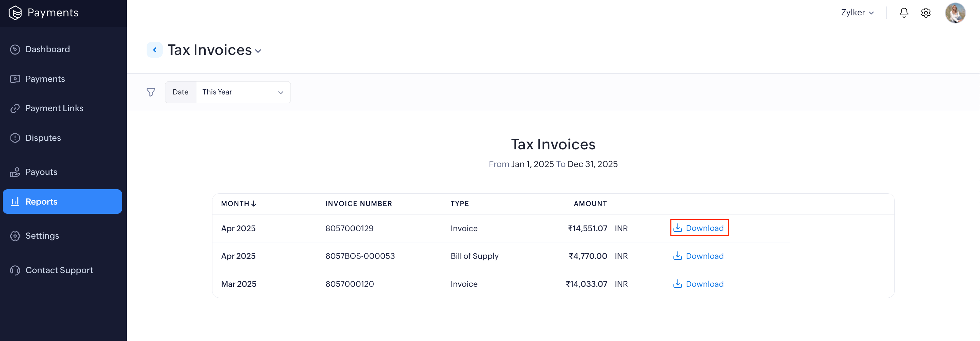Select Reports in the sidebar

(x=41, y=202)
